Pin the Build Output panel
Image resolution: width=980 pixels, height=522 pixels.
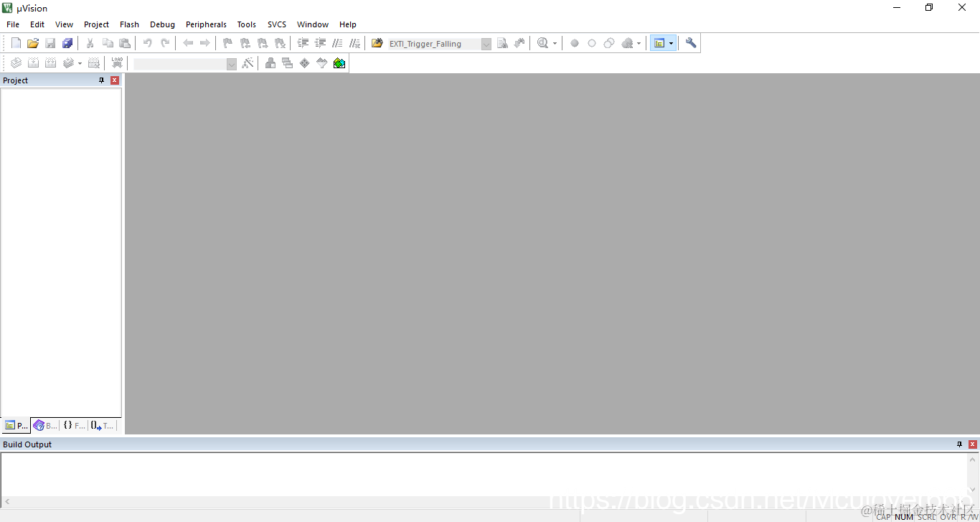(x=960, y=444)
